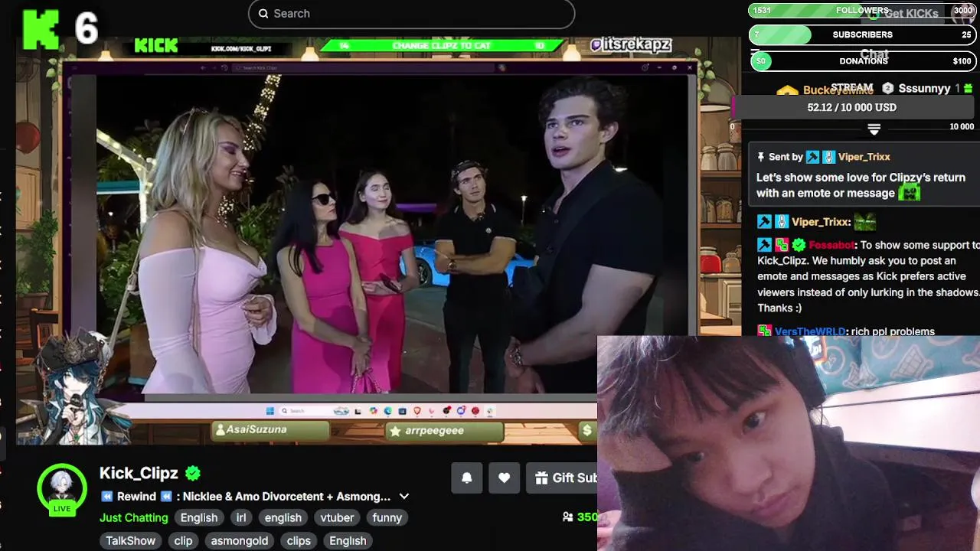The width and height of the screenshot is (980, 551).
Task: Select the lowercase english tag
Action: click(283, 518)
